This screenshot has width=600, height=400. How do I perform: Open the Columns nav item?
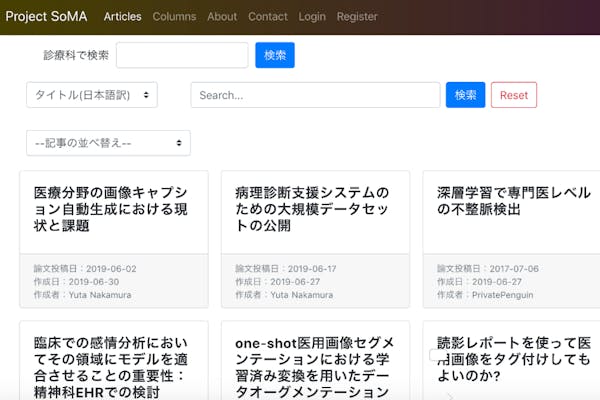[174, 16]
